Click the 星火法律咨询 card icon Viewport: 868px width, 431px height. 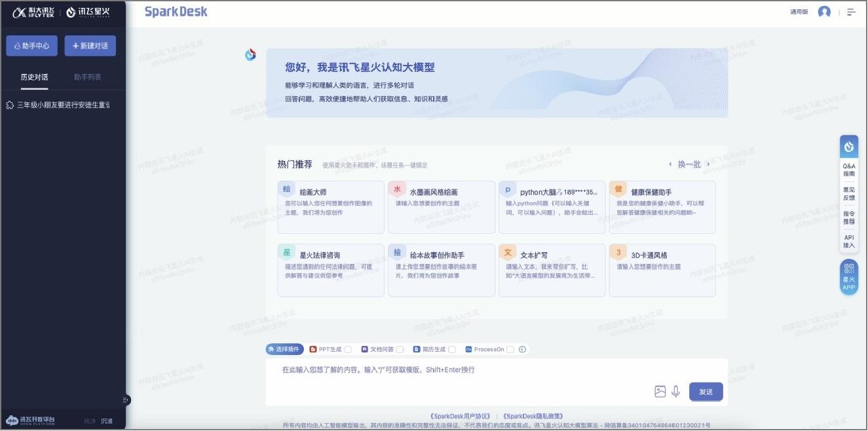(x=286, y=252)
